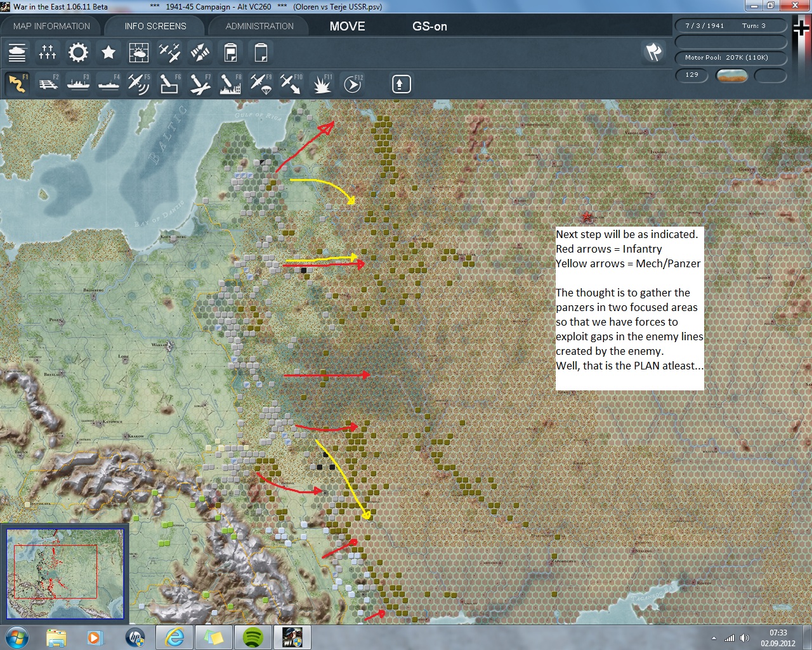Select F11 build fortified zone explosion icon
Screen dimensions: 812x650
(x=322, y=84)
